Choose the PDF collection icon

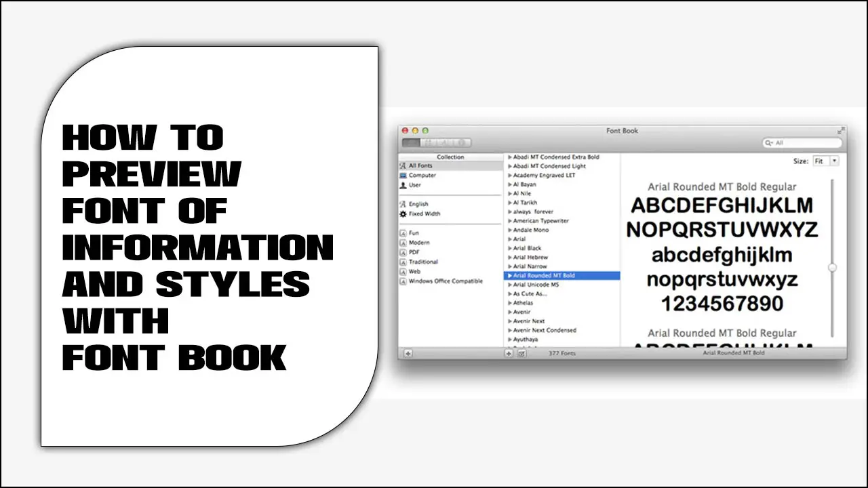(403, 252)
